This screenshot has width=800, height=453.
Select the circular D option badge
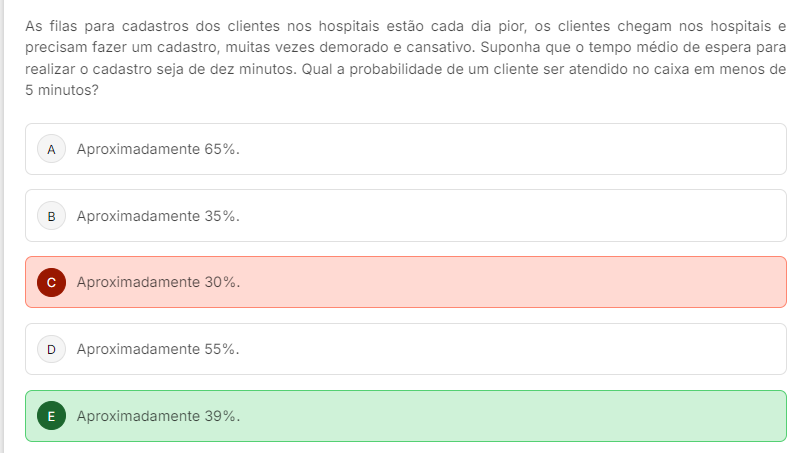52,349
